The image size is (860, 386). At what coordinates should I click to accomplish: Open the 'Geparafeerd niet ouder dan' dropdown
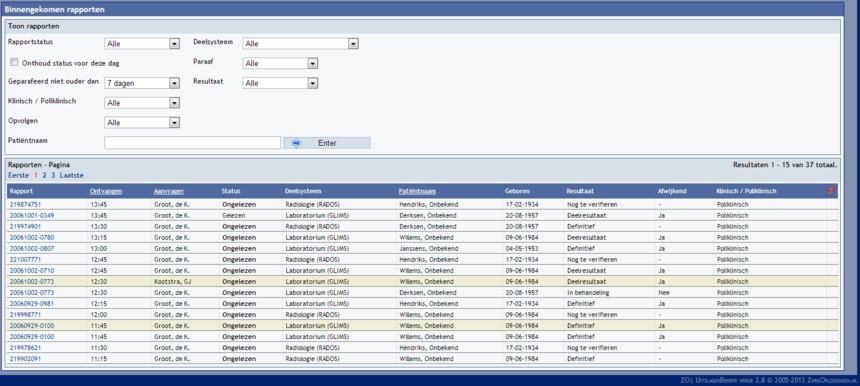click(142, 83)
